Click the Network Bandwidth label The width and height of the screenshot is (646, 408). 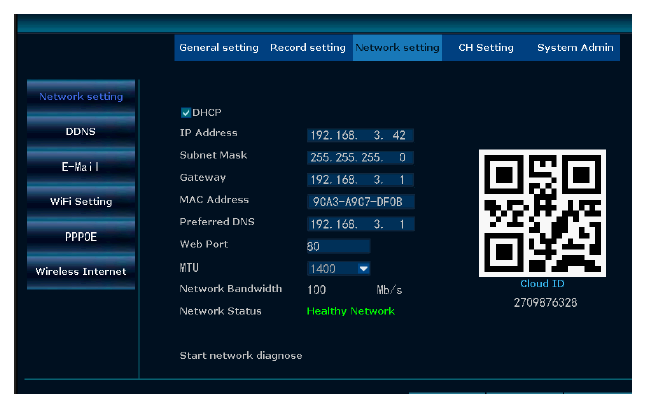click(231, 288)
